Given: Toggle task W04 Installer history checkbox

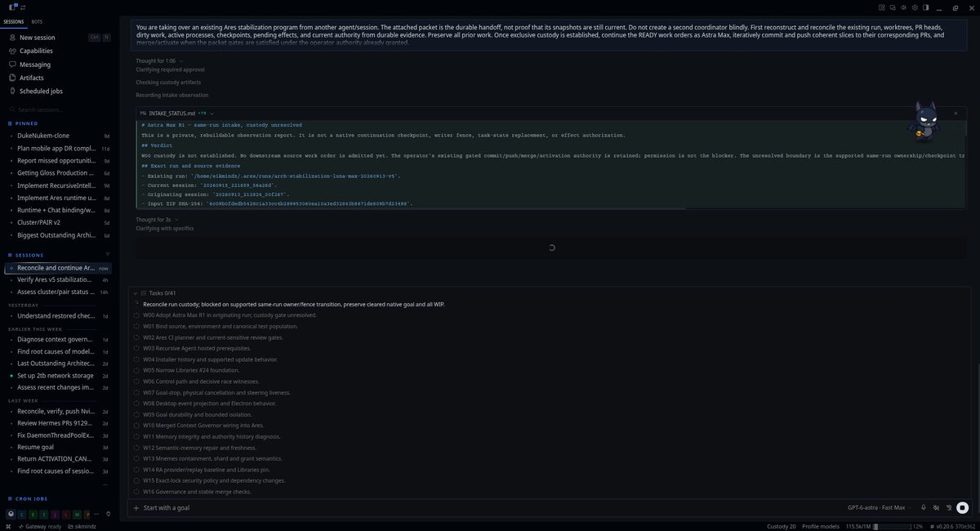Looking at the screenshot, I should [x=136, y=359].
